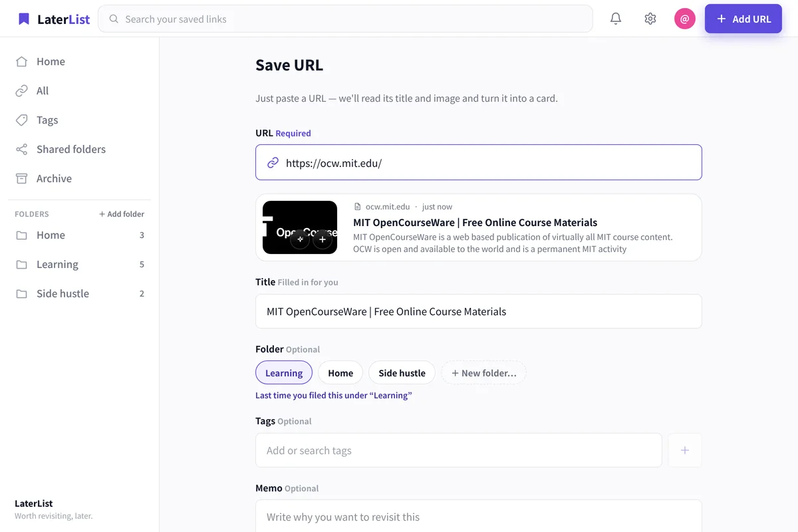Screen dimensions: 798x532
Task: Open Shared folders
Action: coord(80,149)
